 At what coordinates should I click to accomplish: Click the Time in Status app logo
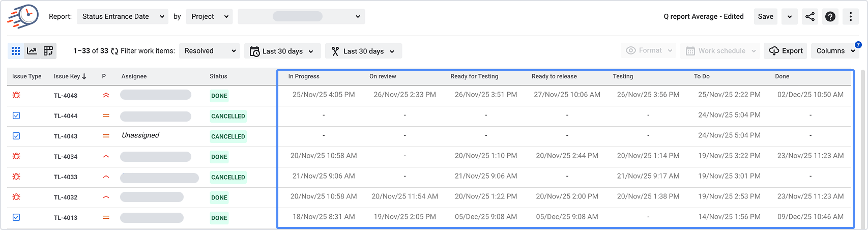click(x=23, y=16)
